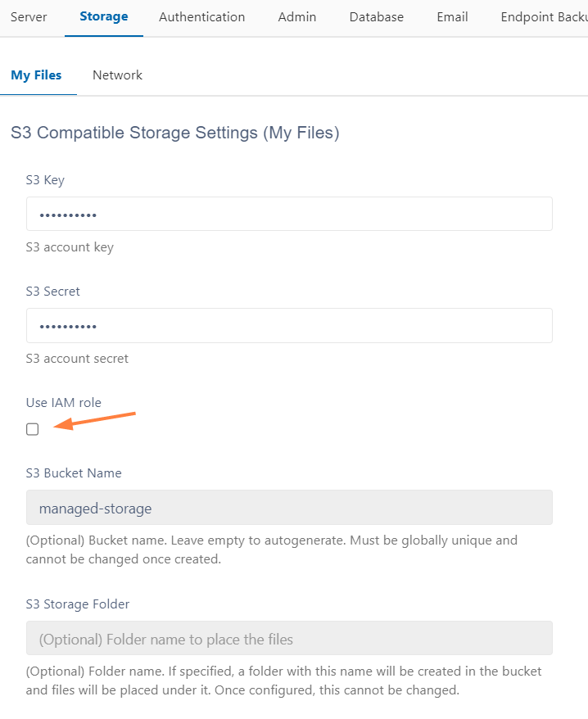Image resolution: width=588 pixels, height=719 pixels.
Task: Switch to the Email tab
Action: (x=452, y=17)
